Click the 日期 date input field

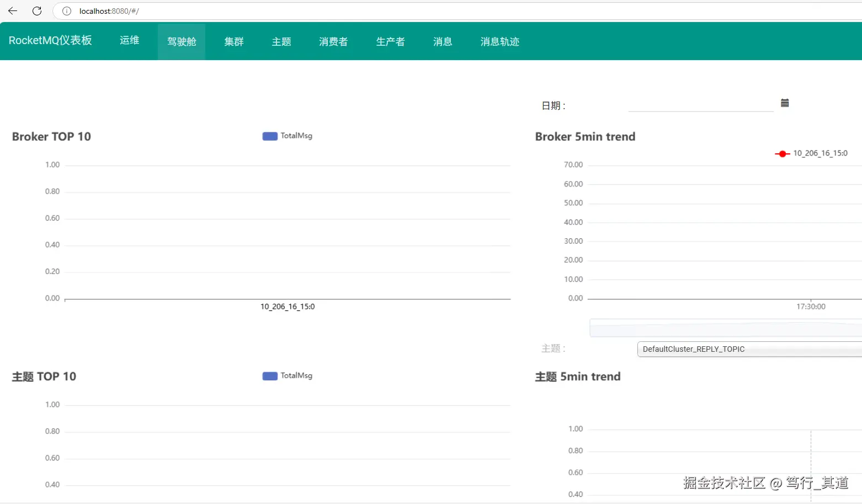701,104
